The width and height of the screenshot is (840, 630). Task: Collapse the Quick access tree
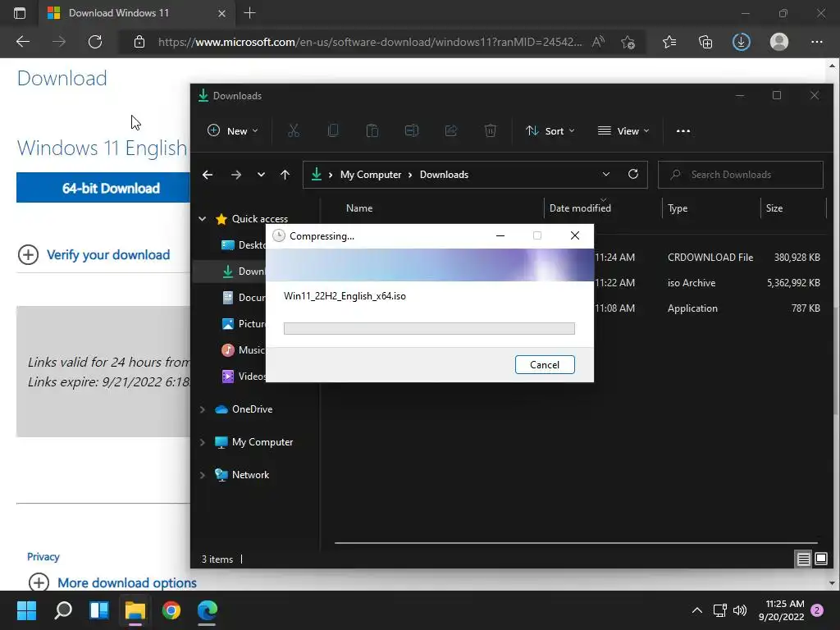(203, 218)
